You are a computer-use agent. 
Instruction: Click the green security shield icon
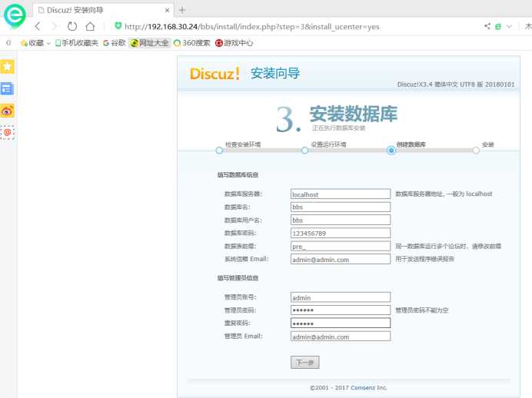pyautogui.click(x=118, y=26)
